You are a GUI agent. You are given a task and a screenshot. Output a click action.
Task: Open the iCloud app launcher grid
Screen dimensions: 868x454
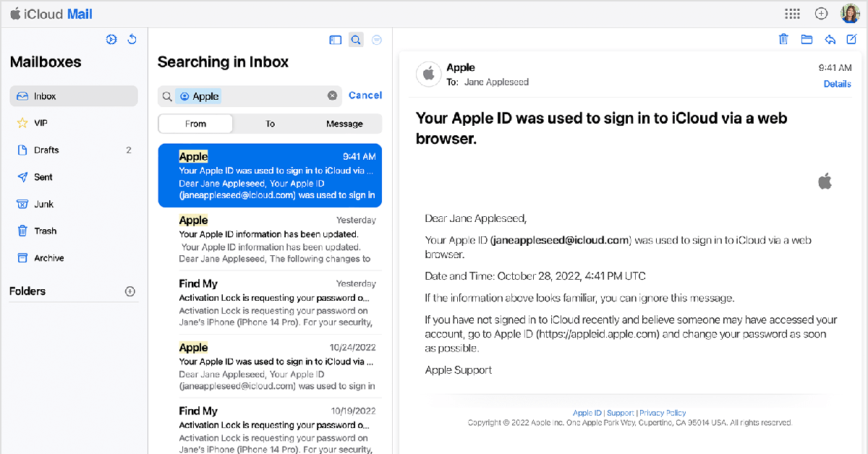[x=792, y=14]
